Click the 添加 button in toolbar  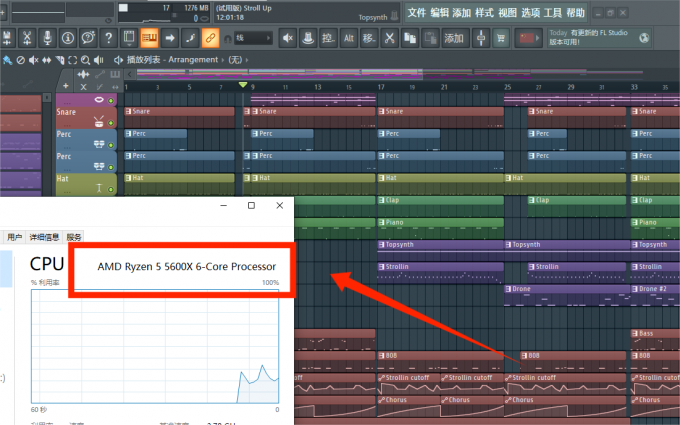pyautogui.click(x=455, y=38)
